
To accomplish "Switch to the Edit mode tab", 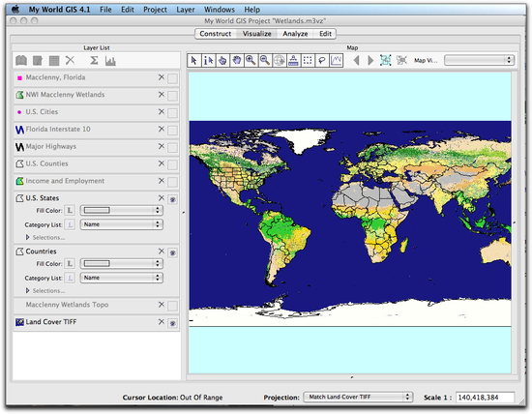I will pos(325,34).
